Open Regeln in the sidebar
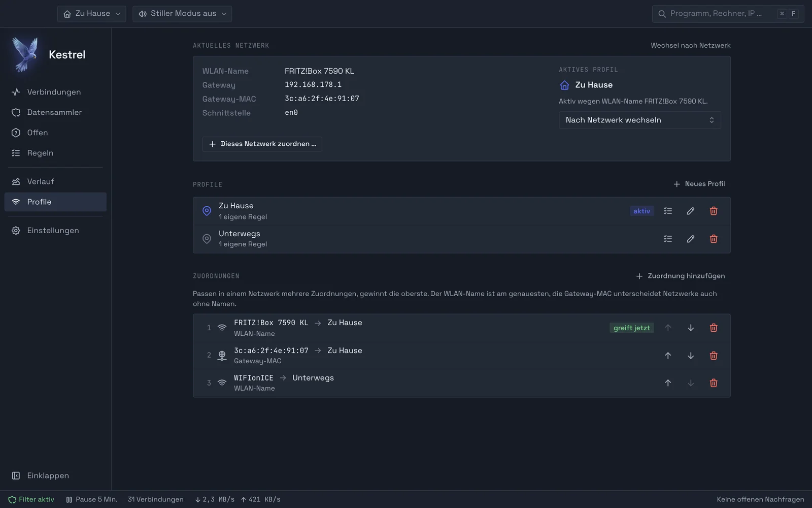 [55, 153]
